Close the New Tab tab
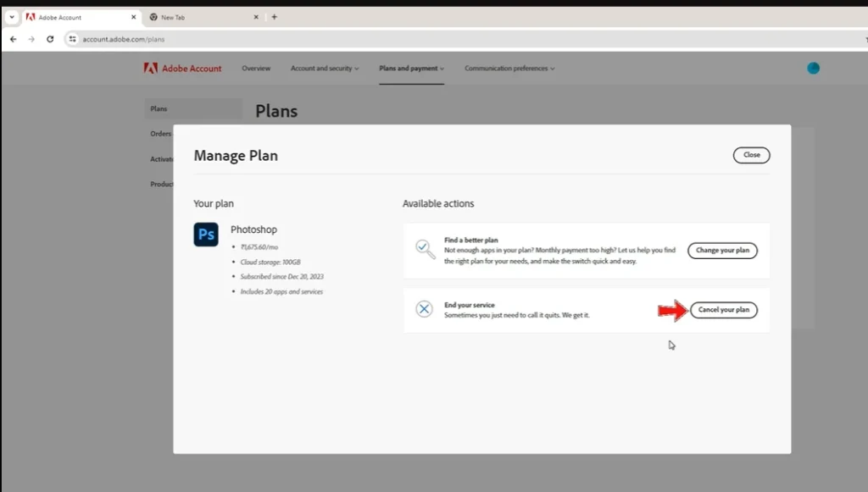This screenshot has width=868, height=492. point(256,17)
